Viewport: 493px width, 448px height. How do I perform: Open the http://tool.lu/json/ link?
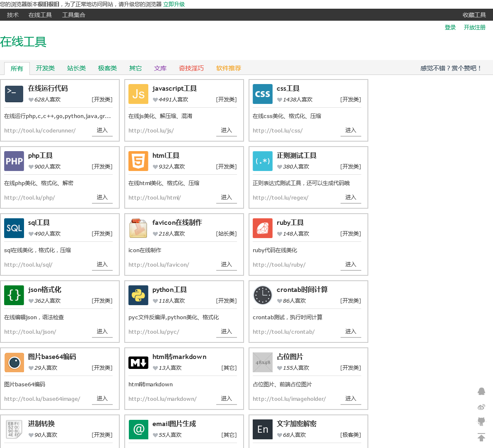click(x=30, y=332)
